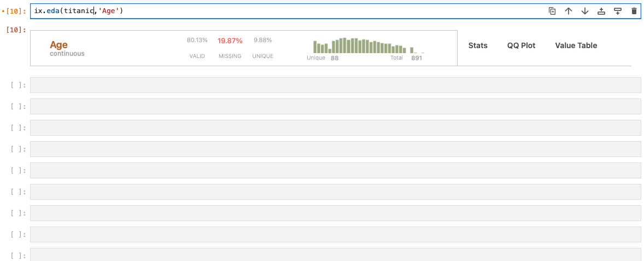Click the 9.88% unique statistic
Image resolution: width=644 pixels, height=261 pixels.
tap(262, 40)
